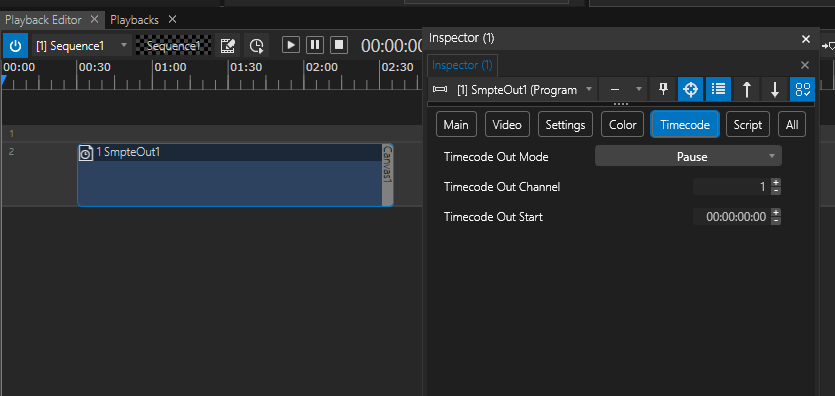This screenshot has width=835, height=396.
Task: Increase Timecode Out Start with plus
Action: tap(776, 213)
